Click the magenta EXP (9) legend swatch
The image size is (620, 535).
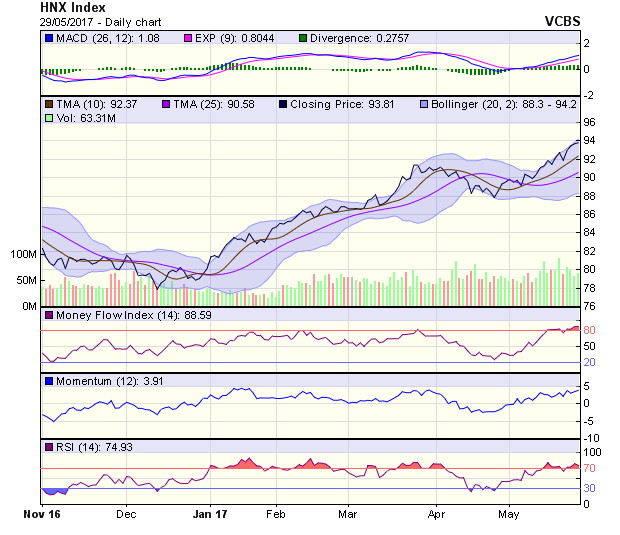click(x=187, y=38)
